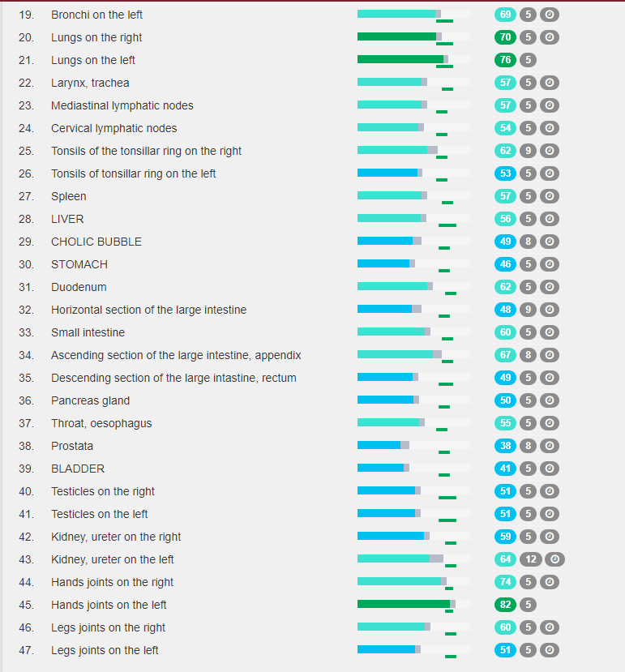
Task: Click the clock icon beside Duodenum
Action: pos(550,287)
